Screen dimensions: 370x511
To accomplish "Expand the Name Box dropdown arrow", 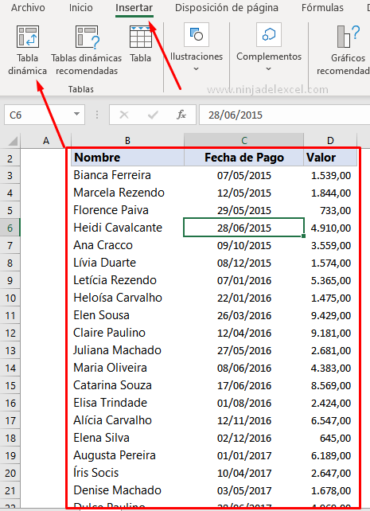I will 77,114.
